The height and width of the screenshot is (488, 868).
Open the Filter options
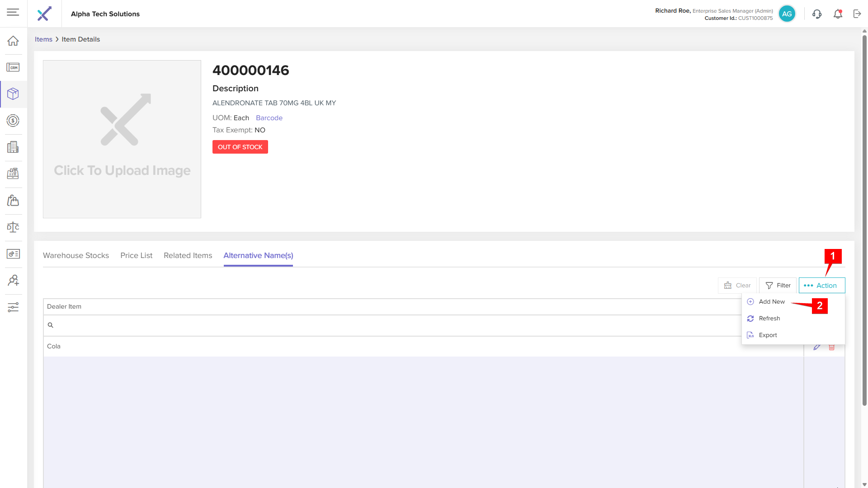778,286
